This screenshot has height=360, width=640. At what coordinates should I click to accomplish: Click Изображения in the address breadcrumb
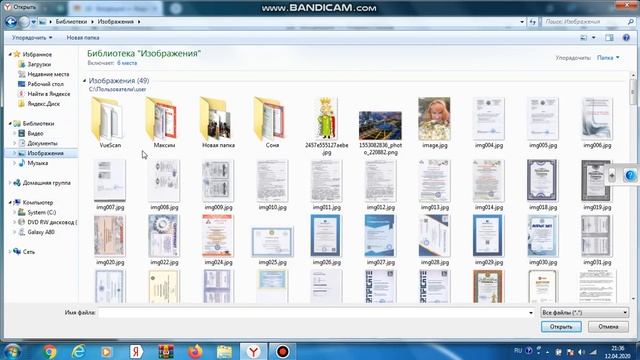(x=116, y=22)
